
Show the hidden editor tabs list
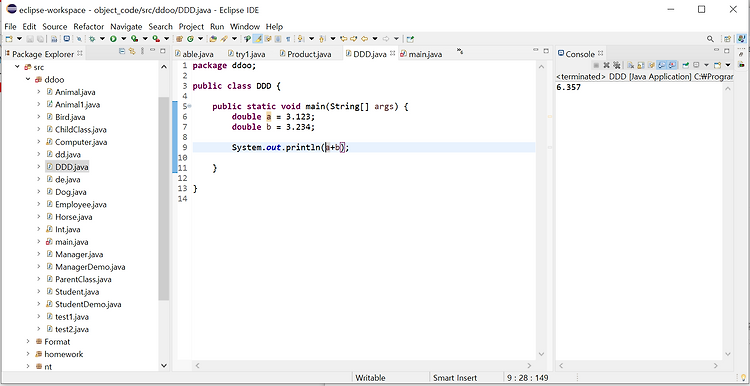click(460, 50)
